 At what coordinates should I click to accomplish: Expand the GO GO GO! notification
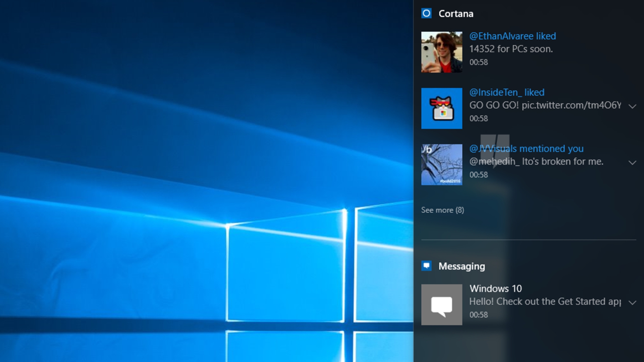632,106
